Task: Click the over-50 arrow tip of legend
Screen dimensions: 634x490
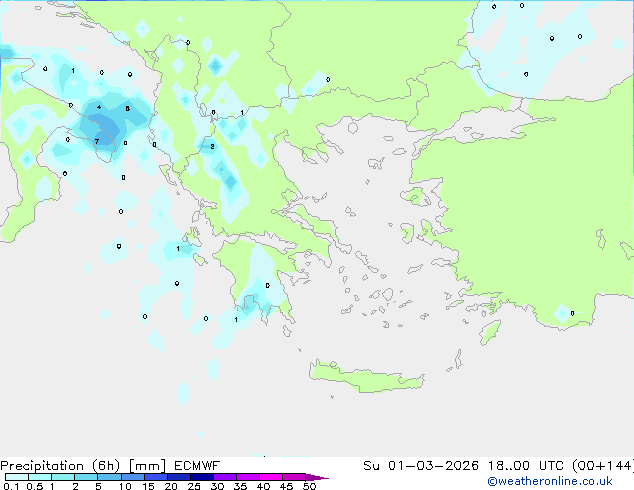Action: pos(317,477)
